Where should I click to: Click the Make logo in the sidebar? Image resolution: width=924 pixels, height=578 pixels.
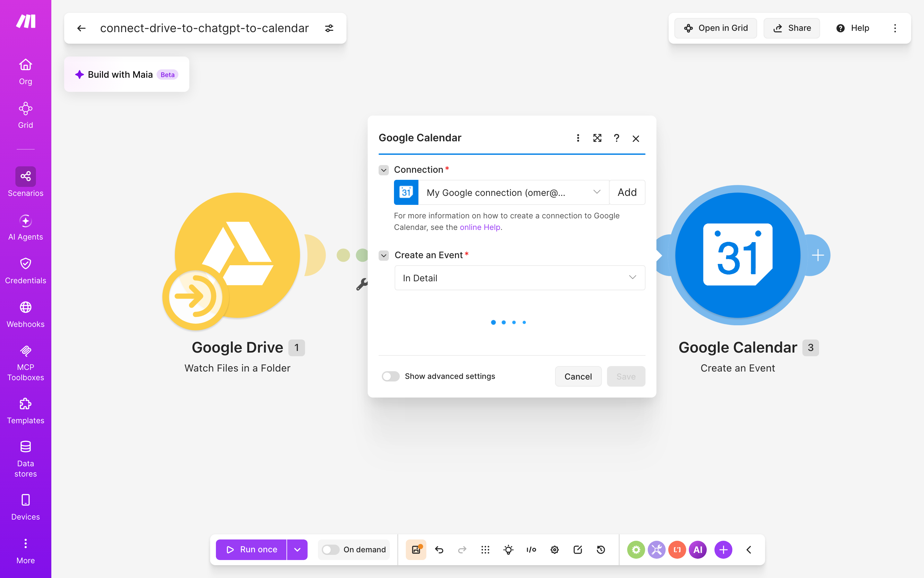pos(26,22)
